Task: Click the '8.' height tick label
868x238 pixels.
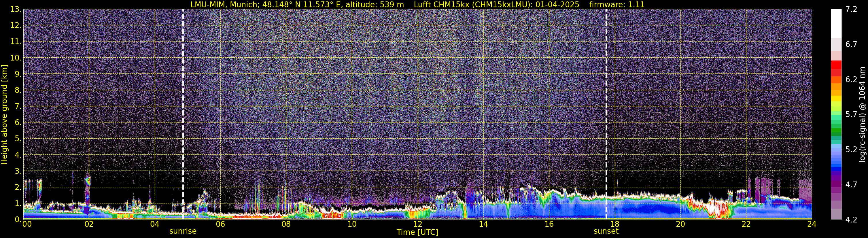Action: [18, 90]
